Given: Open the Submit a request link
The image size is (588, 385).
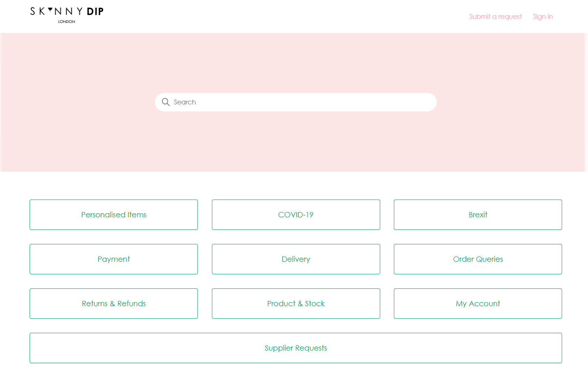Looking at the screenshot, I should [495, 17].
